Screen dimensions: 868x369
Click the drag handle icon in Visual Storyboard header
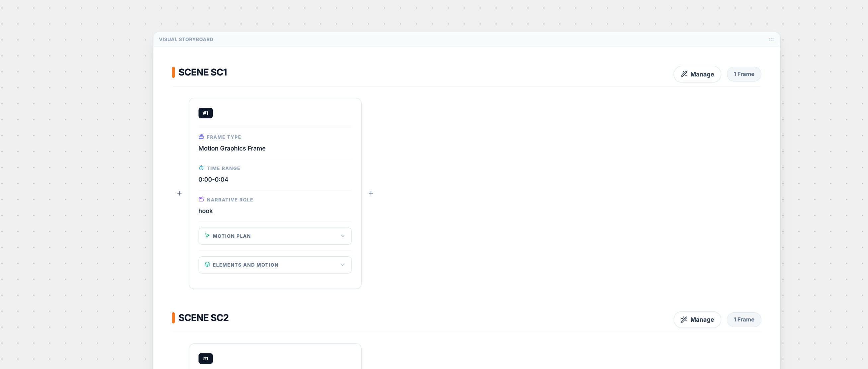pos(771,40)
